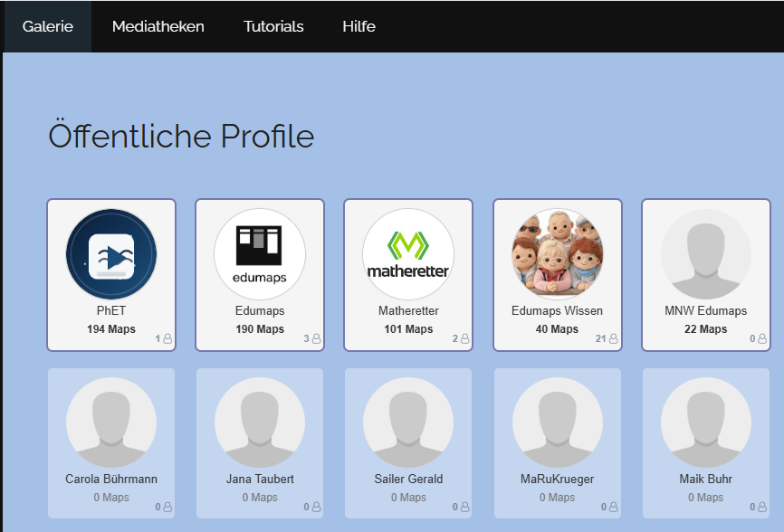Click MNW Edumaps placeholder avatar
This screenshot has width=784, height=532.
coord(705,254)
